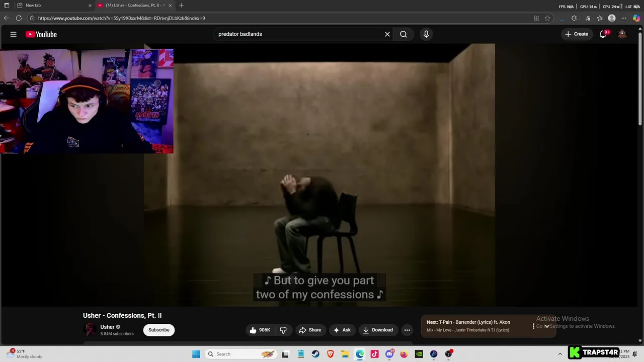Screen dimensions: 644x362
Task: Dislike the video with thumbs down
Action: pyautogui.click(x=283, y=330)
